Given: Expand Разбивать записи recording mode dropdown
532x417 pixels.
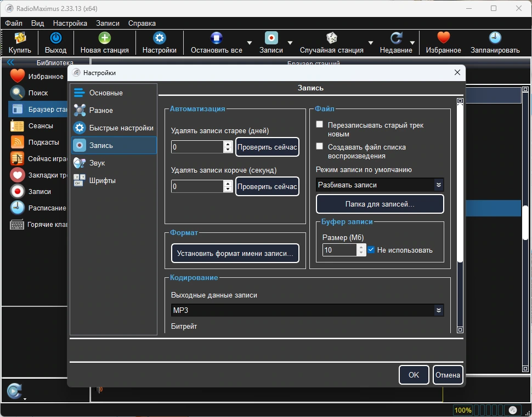Looking at the screenshot, I should tap(380, 185).
